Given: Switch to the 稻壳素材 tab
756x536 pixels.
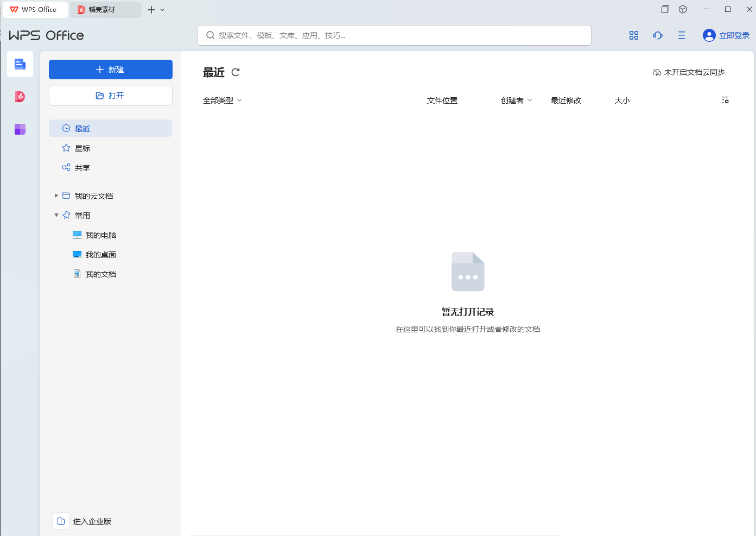Looking at the screenshot, I should pyautogui.click(x=106, y=10).
